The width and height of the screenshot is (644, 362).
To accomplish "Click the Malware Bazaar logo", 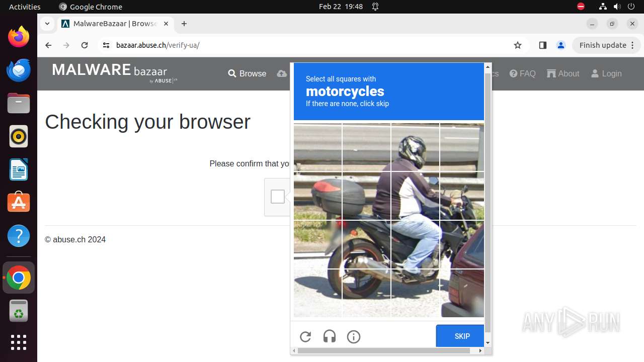I will tap(115, 72).
